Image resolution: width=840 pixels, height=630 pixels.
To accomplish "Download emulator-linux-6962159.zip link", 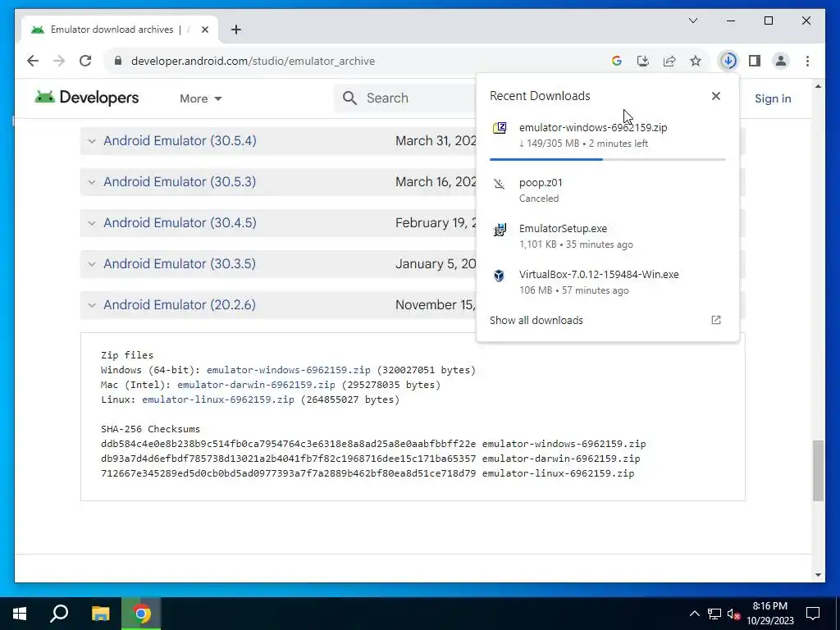I will click(x=218, y=399).
